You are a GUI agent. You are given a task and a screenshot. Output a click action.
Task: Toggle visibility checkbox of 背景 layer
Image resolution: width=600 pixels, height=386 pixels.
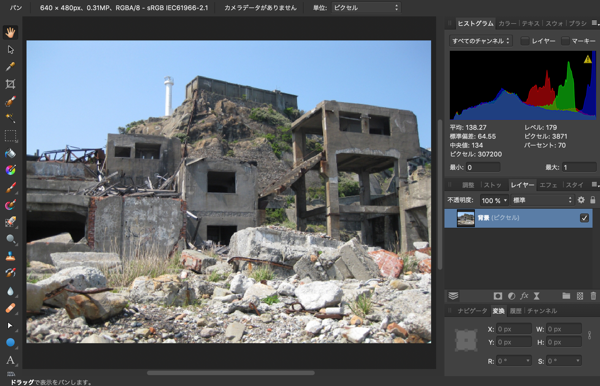[584, 218]
